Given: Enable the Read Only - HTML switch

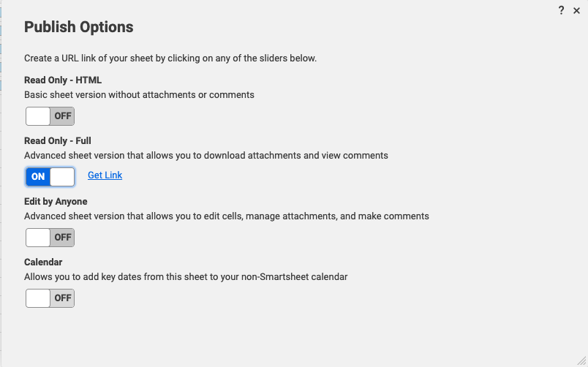Looking at the screenshot, I should point(50,116).
